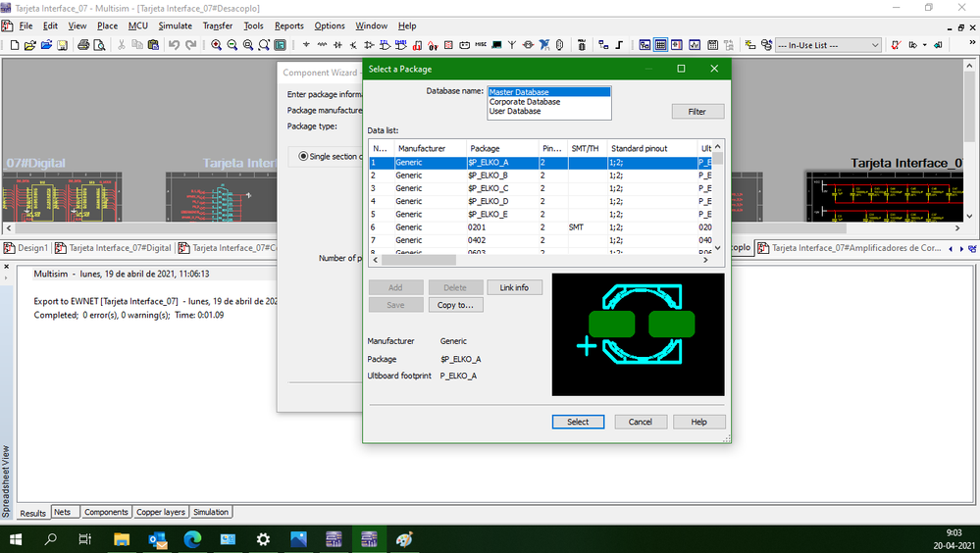Toggle the full screen view icon
Screen dimensions: 980x553
[280, 45]
